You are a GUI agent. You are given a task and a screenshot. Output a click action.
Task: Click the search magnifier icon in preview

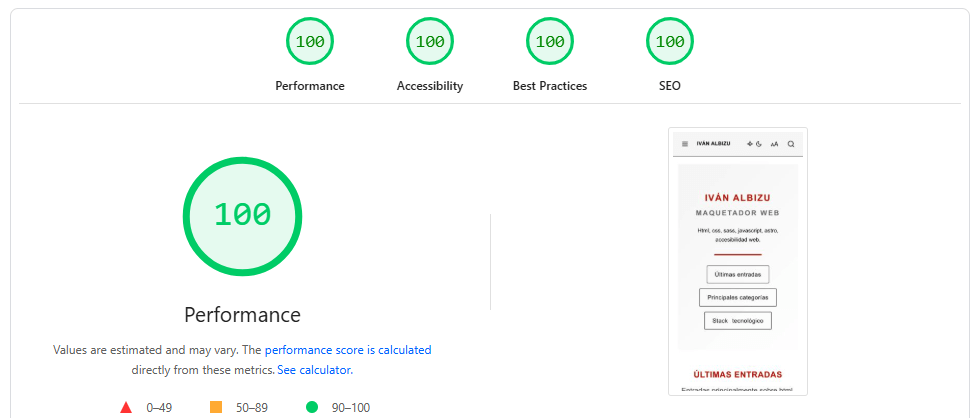791,144
